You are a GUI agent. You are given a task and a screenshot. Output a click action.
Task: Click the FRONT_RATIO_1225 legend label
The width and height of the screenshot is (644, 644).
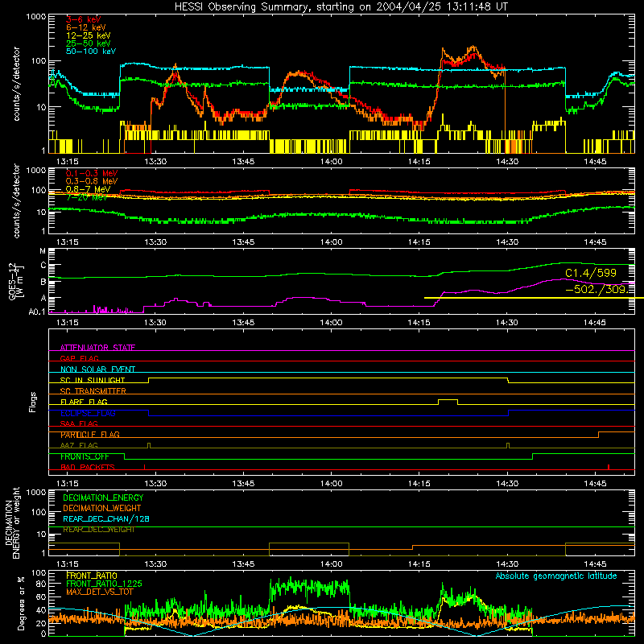(104, 584)
